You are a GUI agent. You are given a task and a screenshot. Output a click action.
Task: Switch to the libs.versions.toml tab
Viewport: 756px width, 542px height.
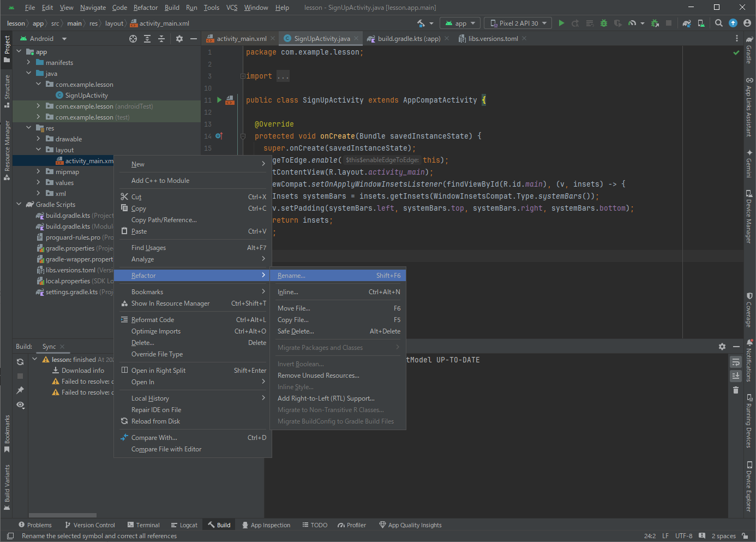coord(493,39)
